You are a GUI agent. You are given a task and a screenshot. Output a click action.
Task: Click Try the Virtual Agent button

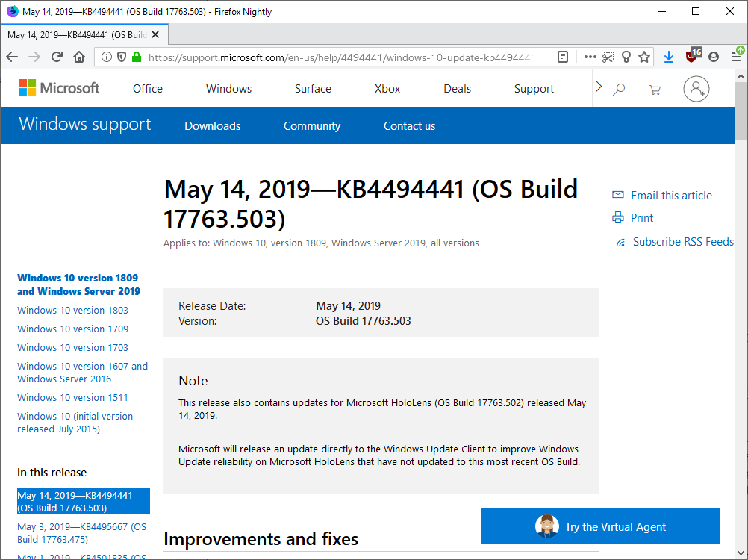(600, 526)
